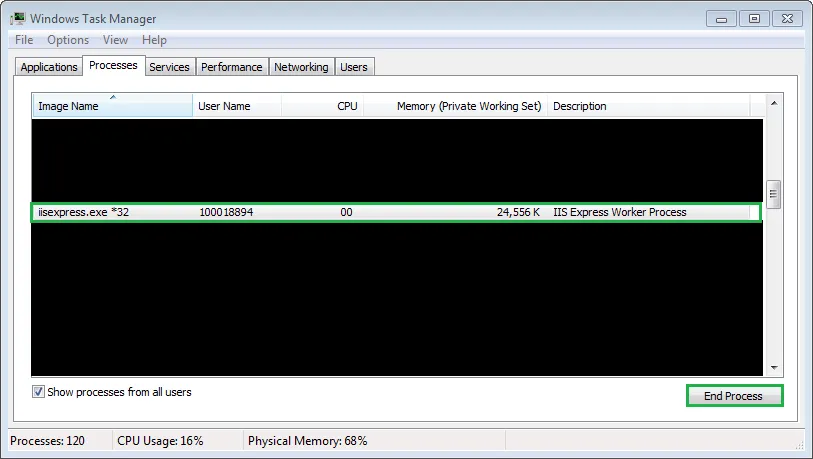Sort processes by CPU column

pos(323,106)
